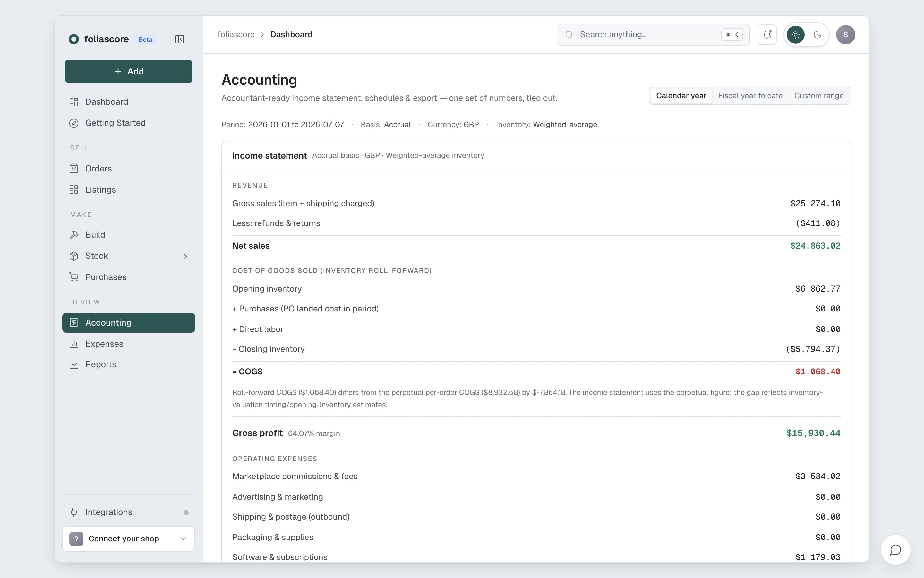924x578 pixels.
Task: Click refunds amount ($411.08)
Action: pos(818,223)
